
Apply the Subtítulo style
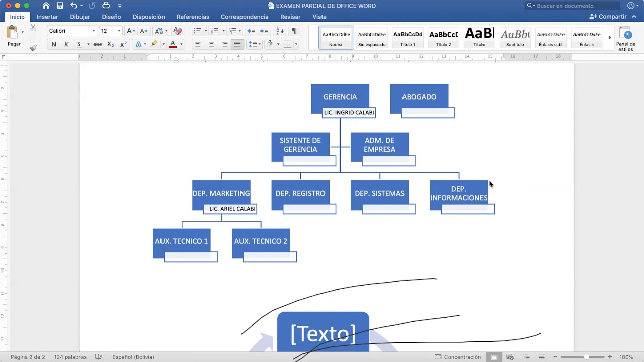pos(515,38)
